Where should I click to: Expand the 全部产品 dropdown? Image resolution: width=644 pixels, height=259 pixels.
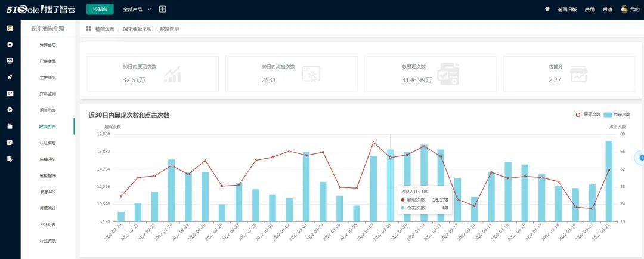coord(137,9)
